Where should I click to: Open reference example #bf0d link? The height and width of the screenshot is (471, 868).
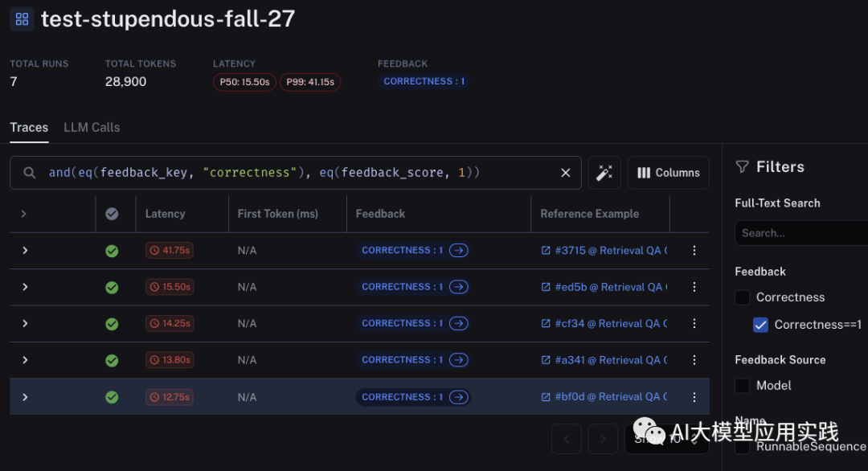pos(604,396)
